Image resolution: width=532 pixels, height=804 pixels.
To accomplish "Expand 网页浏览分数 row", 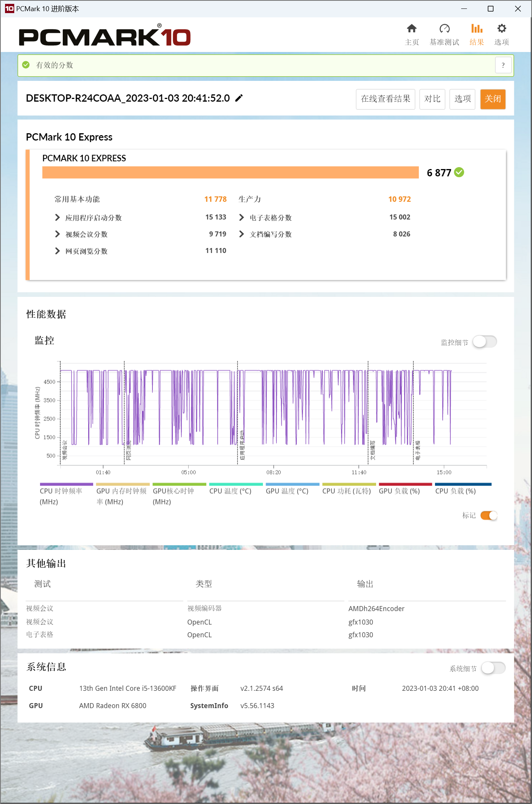I will pos(57,251).
